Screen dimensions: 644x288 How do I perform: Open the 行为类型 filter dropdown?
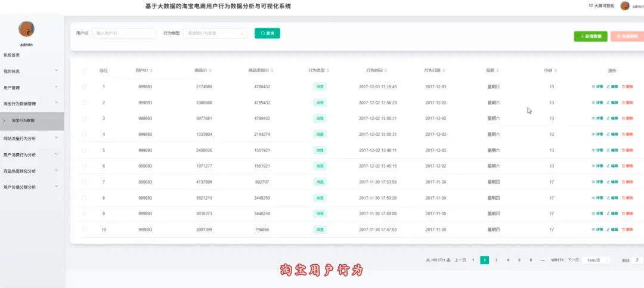pyautogui.click(x=215, y=33)
